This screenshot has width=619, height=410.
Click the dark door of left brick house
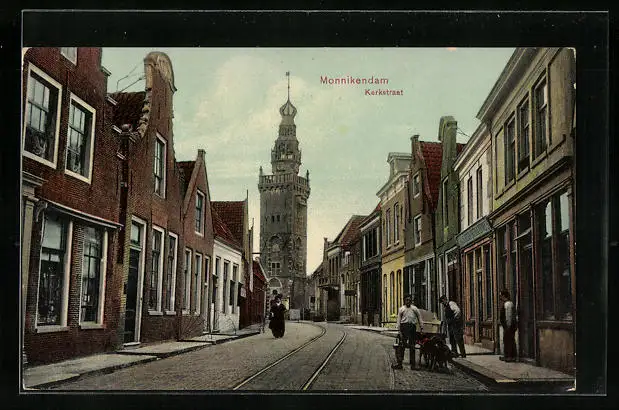tap(132, 283)
